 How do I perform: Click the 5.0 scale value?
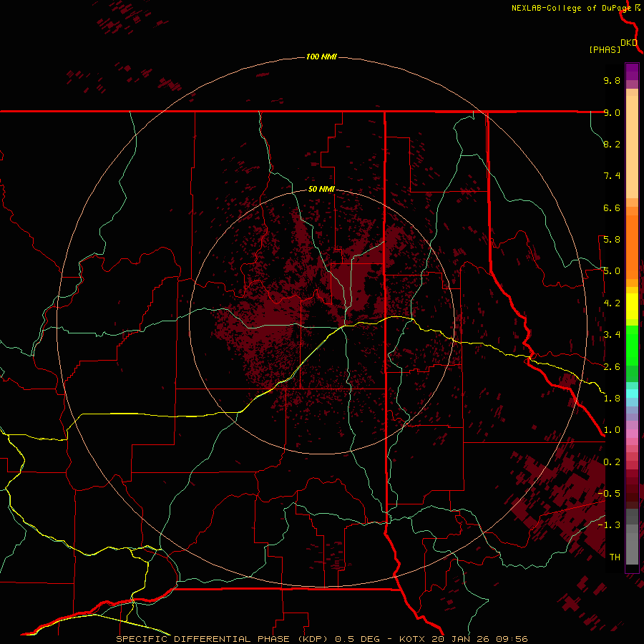[612, 271]
